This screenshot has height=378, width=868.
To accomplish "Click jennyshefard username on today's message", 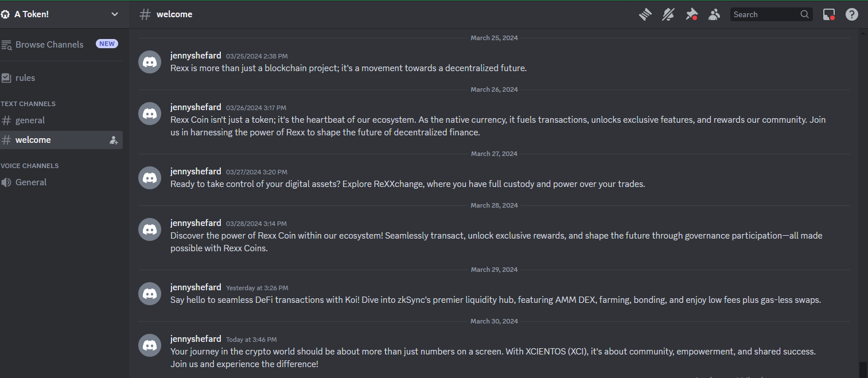I will click(x=196, y=339).
